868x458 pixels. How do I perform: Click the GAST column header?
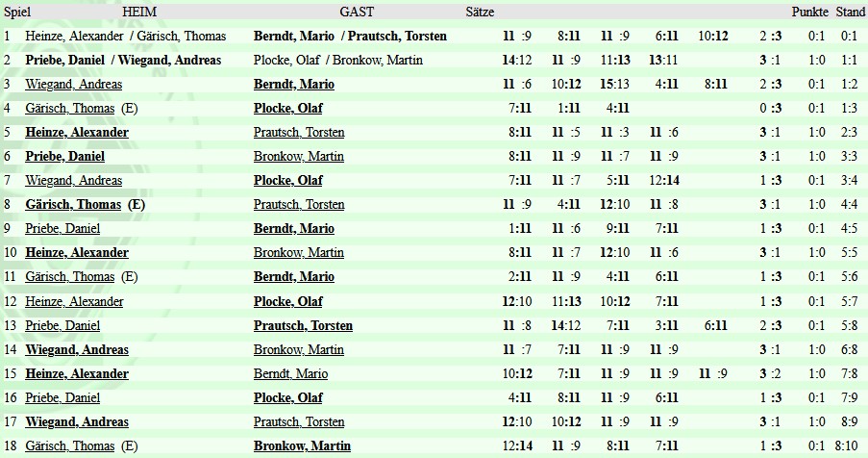(357, 12)
